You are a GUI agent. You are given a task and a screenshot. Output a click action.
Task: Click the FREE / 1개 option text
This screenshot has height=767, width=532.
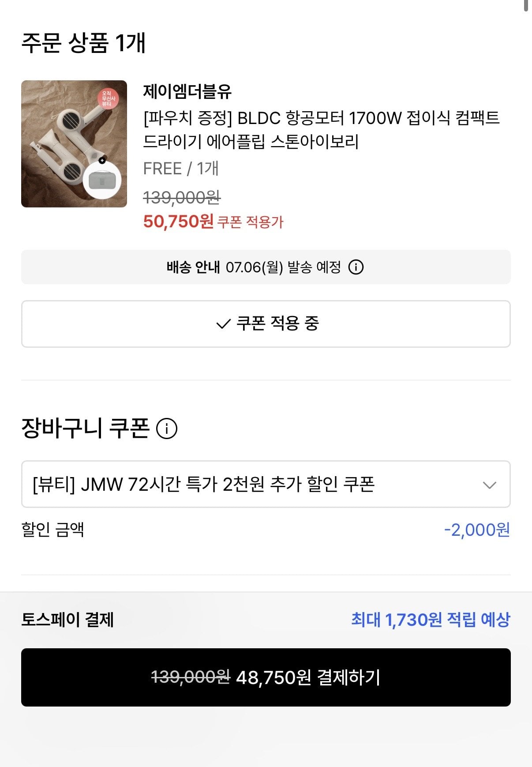click(181, 169)
